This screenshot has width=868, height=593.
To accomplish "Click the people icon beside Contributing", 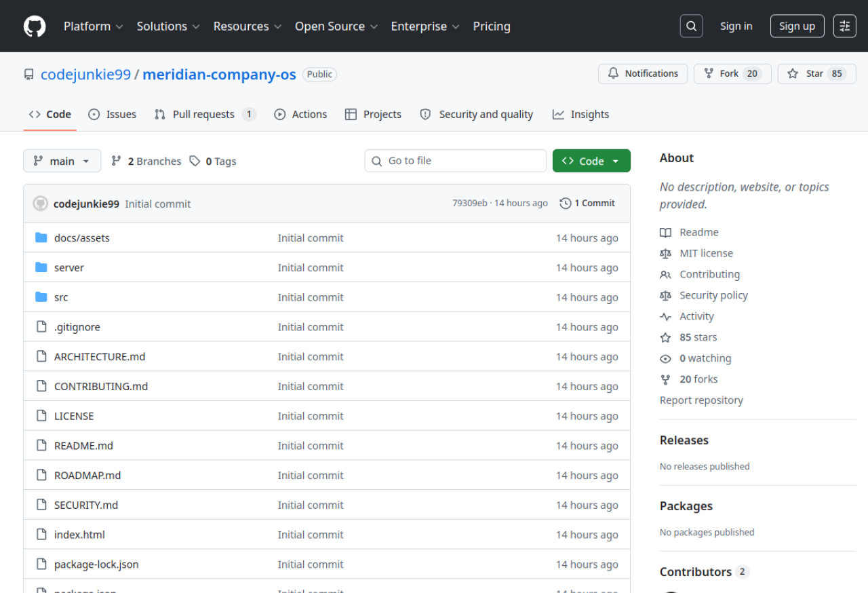I will click(666, 274).
